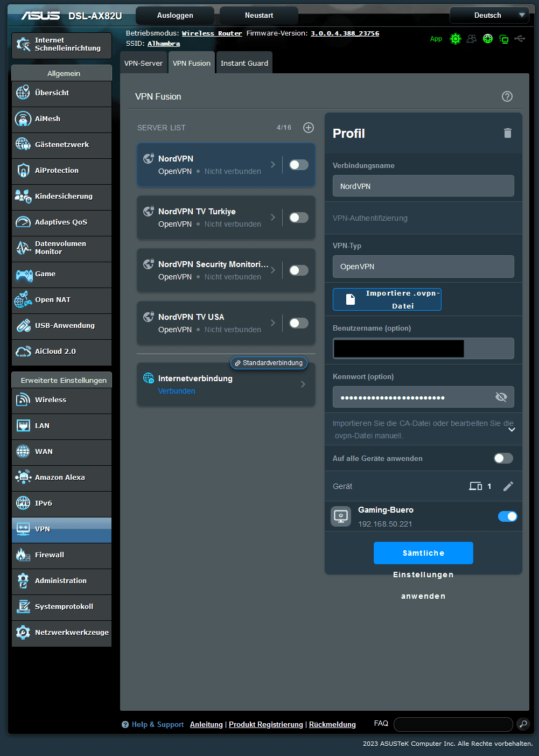Open Internet Schnelleinrichtung menu item

coord(61,45)
